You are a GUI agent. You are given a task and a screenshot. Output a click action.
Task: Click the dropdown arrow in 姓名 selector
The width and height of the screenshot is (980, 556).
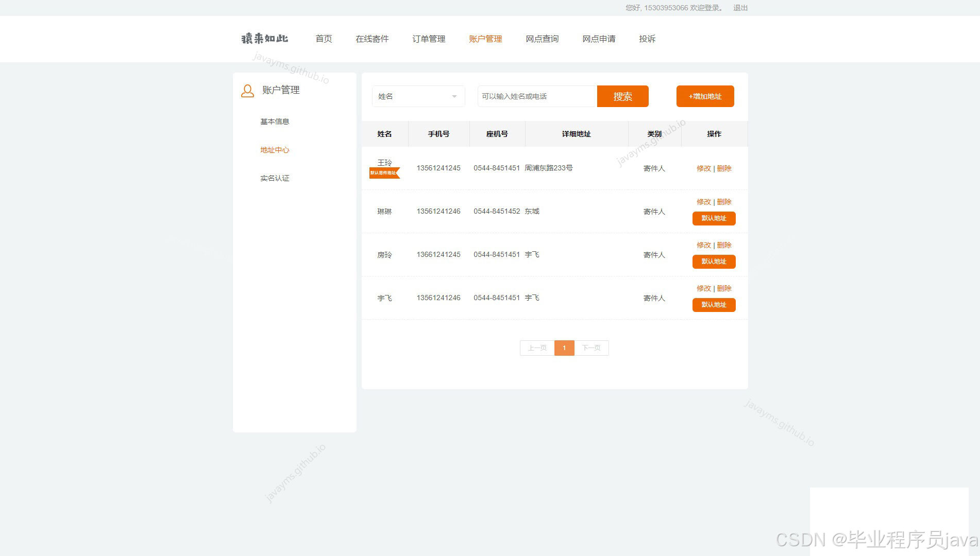454,97
